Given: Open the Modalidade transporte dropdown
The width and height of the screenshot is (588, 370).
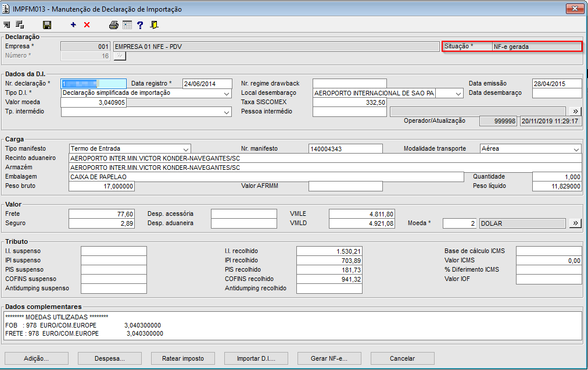Looking at the screenshot, I should point(576,149).
